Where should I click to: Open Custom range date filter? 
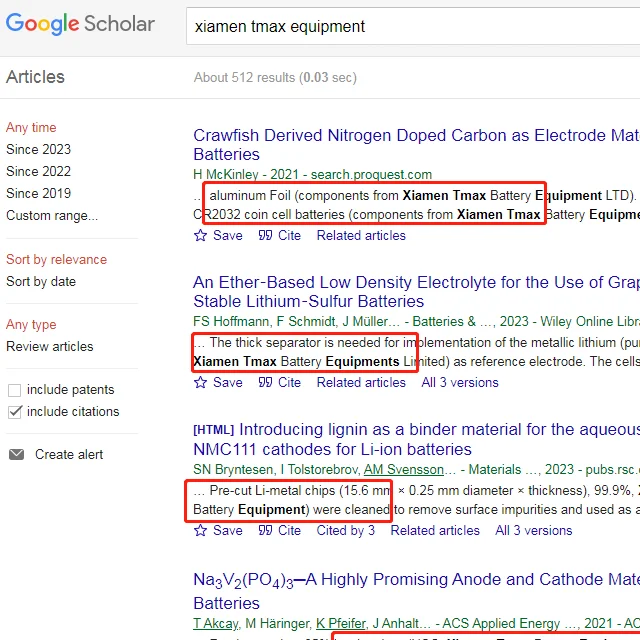click(52, 216)
